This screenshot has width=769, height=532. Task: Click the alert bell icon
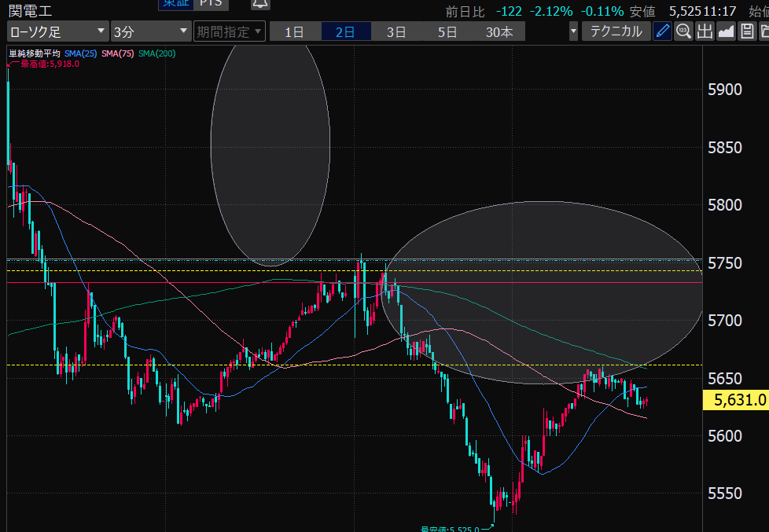[x=259, y=4]
